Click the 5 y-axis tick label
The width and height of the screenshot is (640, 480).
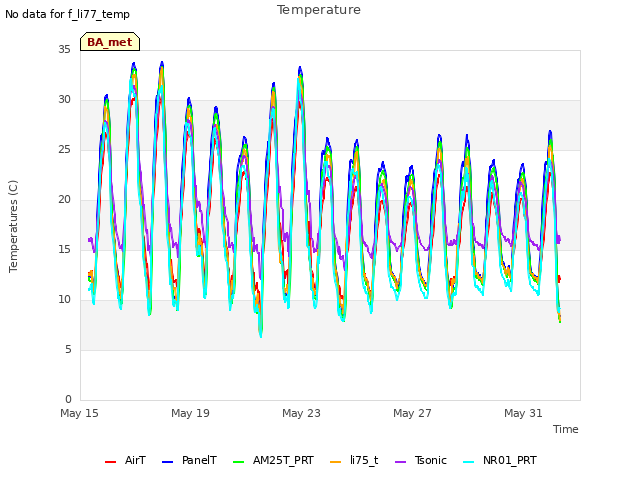pos(68,350)
